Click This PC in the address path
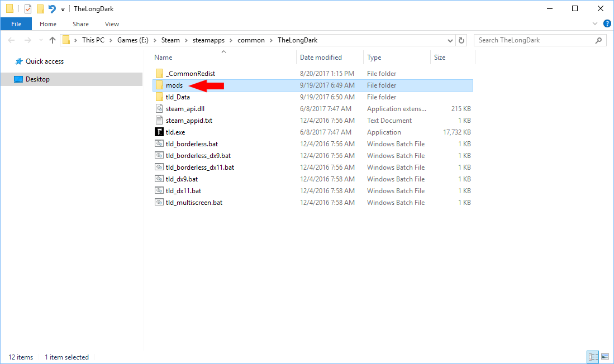Screen dimensions: 614x364 coord(93,40)
